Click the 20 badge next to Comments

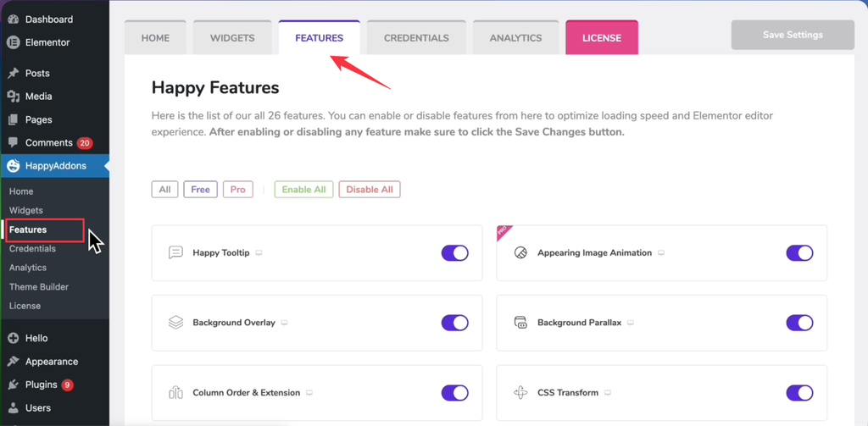(85, 143)
